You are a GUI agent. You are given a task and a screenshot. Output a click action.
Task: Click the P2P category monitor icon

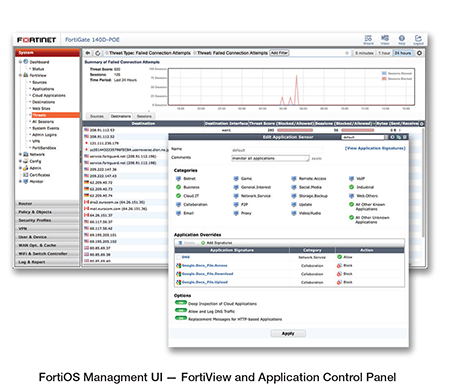(236, 205)
